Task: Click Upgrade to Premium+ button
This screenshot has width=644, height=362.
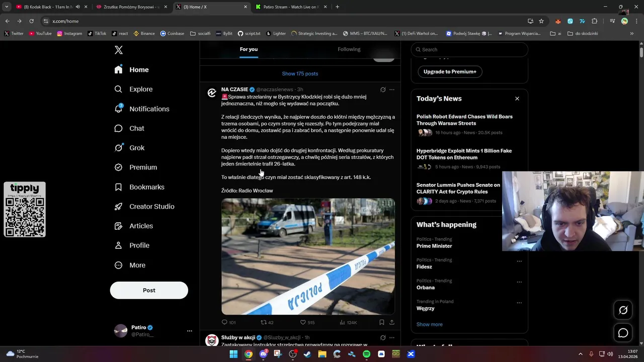Action: point(450,72)
